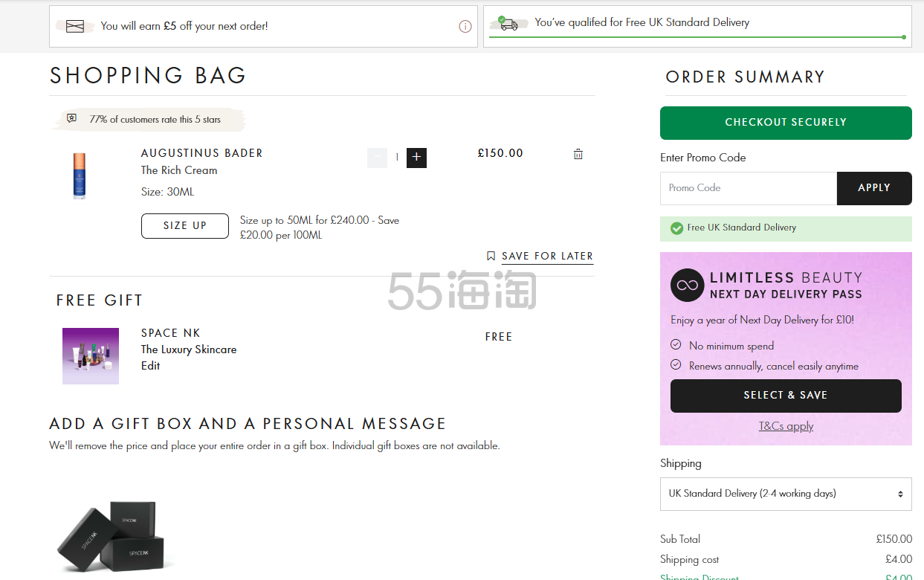The height and width of the screenshot is (580, 924).
Task: Click the 'SPACE NK' free gift brand name
Action: [171, 333]
